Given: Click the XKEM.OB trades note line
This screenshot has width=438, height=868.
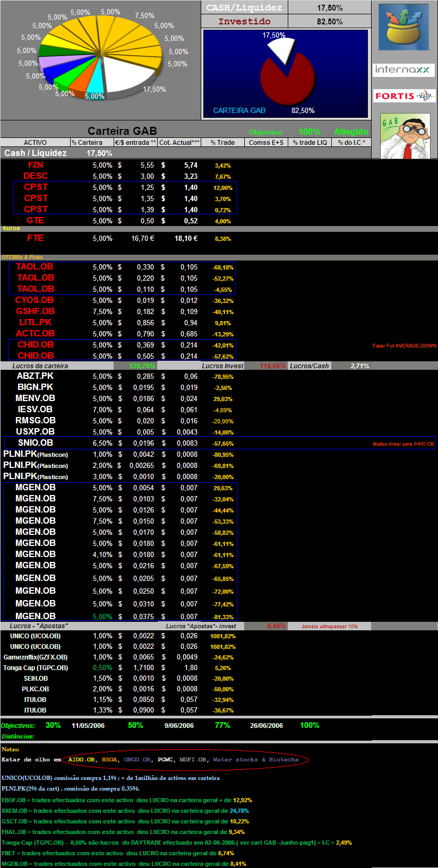Looking at the screenshot, I should click(x=125, y=811).
